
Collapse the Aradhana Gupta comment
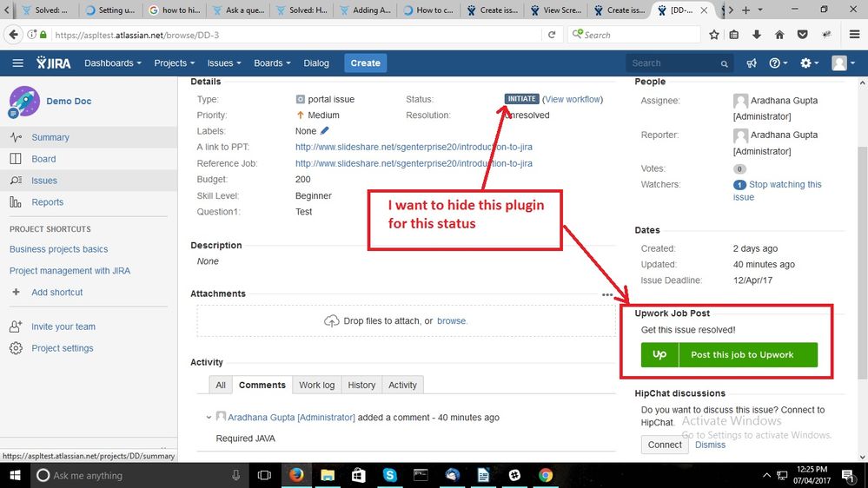pyautogui.click(x=209, y=417)
